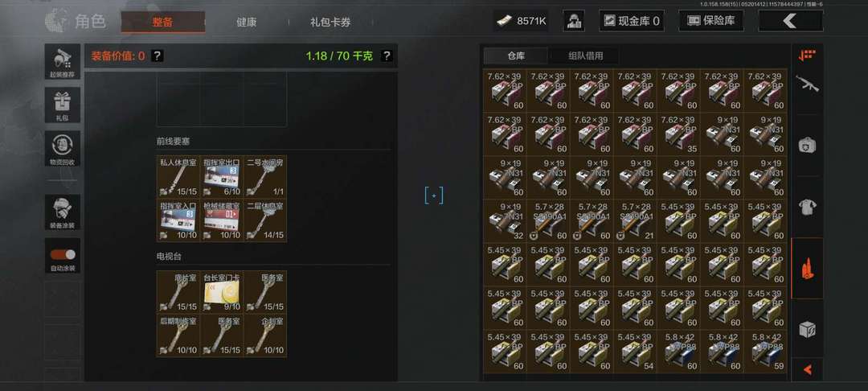Toggle the 自动涂装 auto-skin switch
This screenshot has width=868, height=391.
click(63, 255)
